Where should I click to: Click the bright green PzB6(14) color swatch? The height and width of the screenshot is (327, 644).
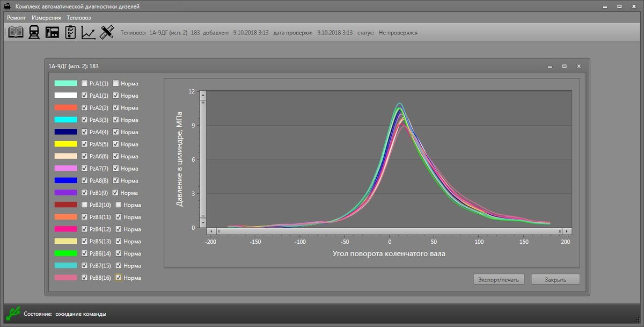[x=65, y=253]
